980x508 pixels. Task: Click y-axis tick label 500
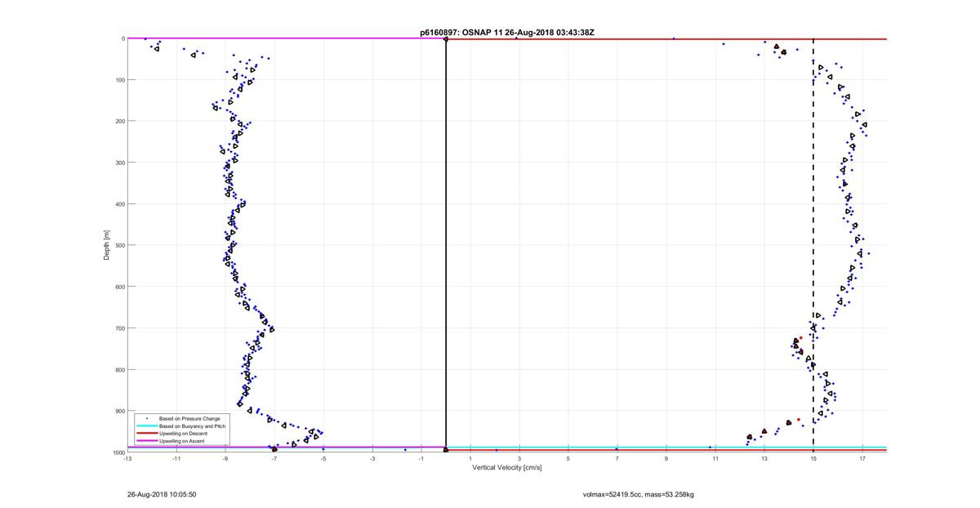[119, 245]
